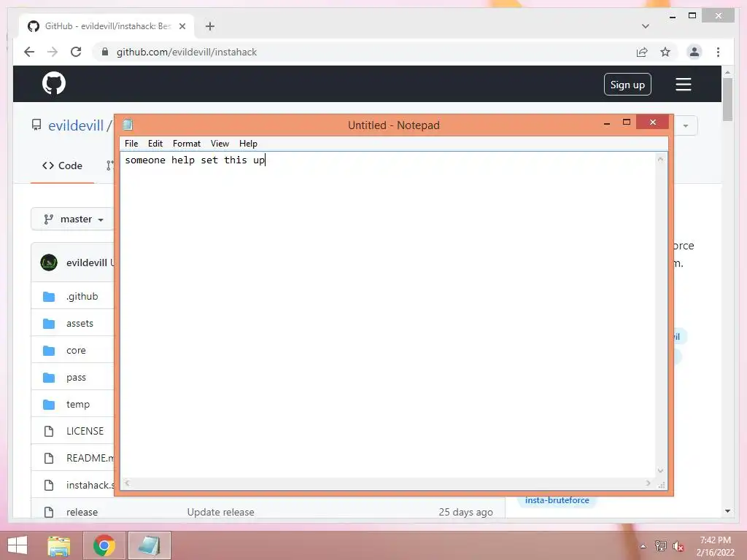This screenshot has height=560, width=747.
Task: Open the master branch dropdown
Action: 74,219
